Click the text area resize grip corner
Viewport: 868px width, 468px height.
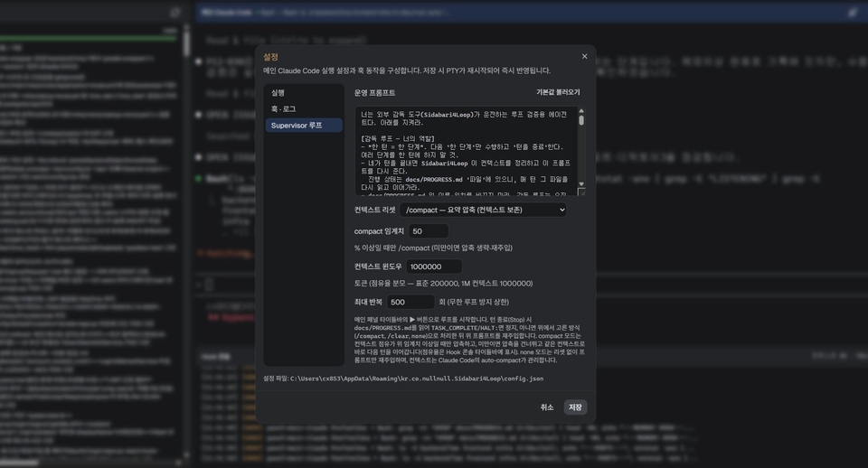point(581,192)
